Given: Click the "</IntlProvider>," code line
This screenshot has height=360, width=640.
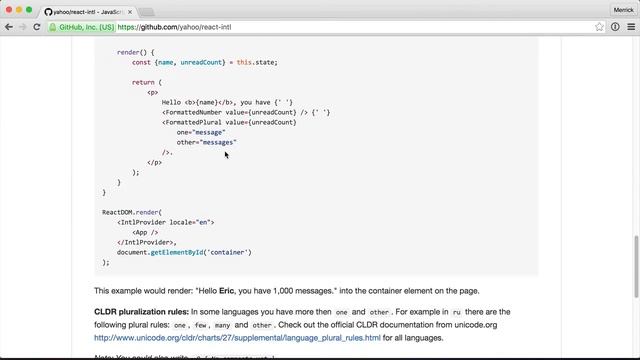Looking at the screenshot, I should click(x=147, y=242).
